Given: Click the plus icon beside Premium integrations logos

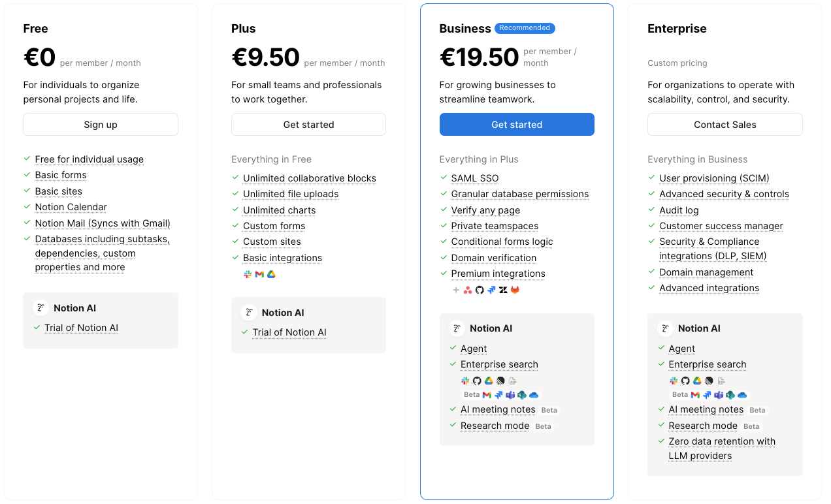Looking at the screenshot, I should (x=456, y=290).
